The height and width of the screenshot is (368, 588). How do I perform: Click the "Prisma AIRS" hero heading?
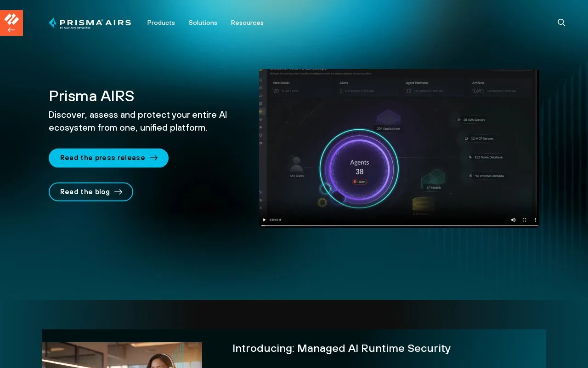pos(91,96)
